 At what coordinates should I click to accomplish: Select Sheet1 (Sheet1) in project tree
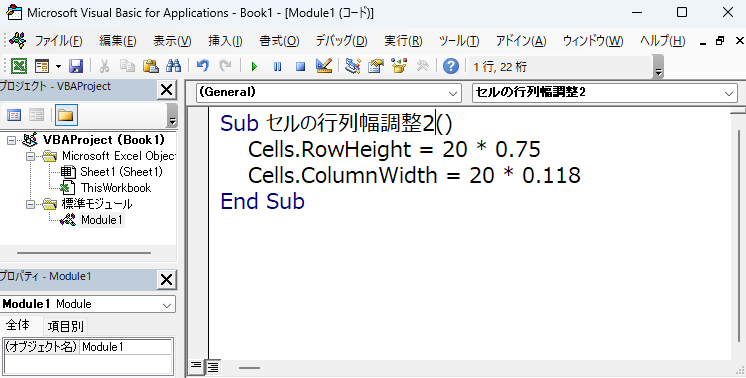[x=121, y=172]
